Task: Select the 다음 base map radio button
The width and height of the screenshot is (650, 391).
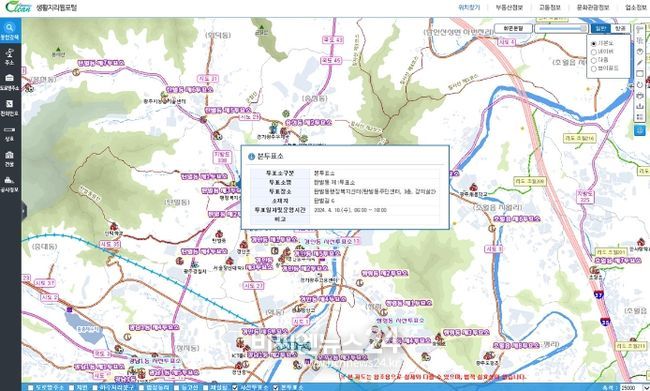Action: (593, 60)
